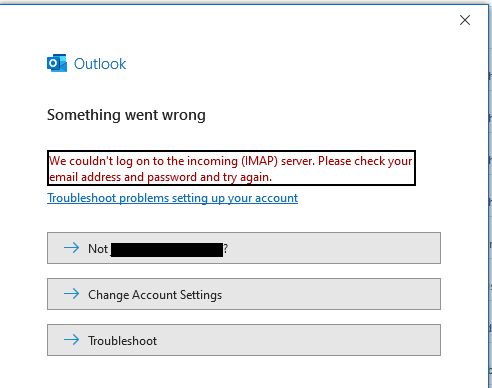The image size is (492, 388).
Task: Close the Outlook error dialog
Action: coord(465,20)
